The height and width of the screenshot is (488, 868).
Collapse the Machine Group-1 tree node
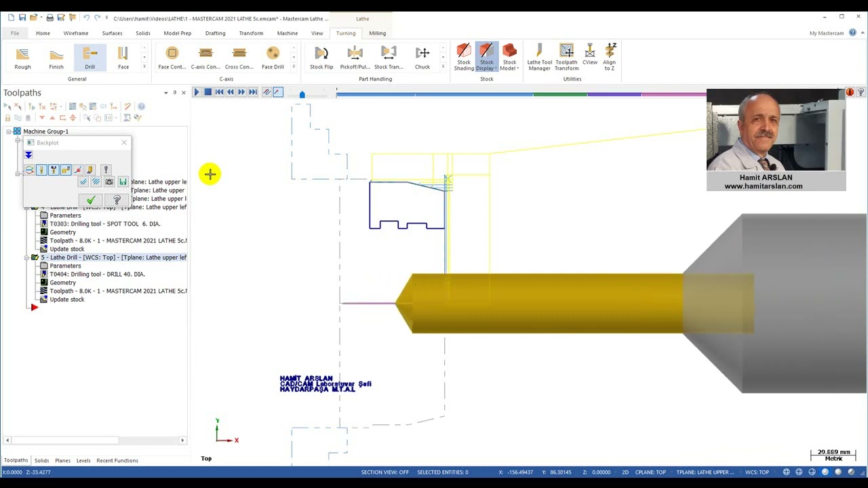click(x=8, y=131)
